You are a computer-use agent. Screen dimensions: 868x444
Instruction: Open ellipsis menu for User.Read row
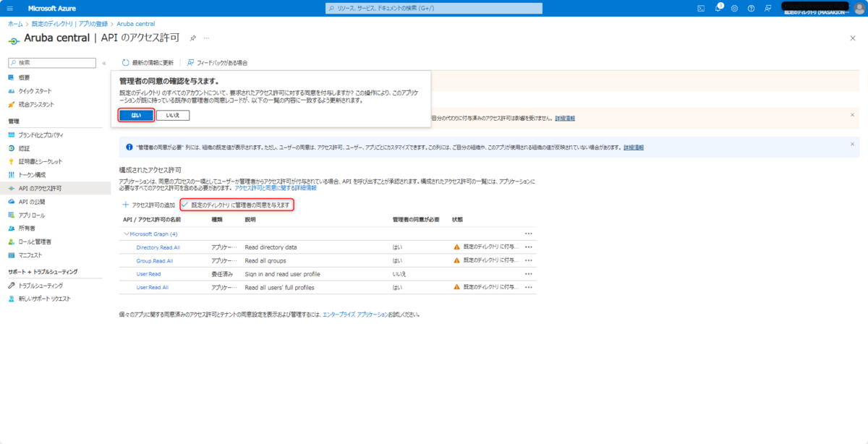529,274
